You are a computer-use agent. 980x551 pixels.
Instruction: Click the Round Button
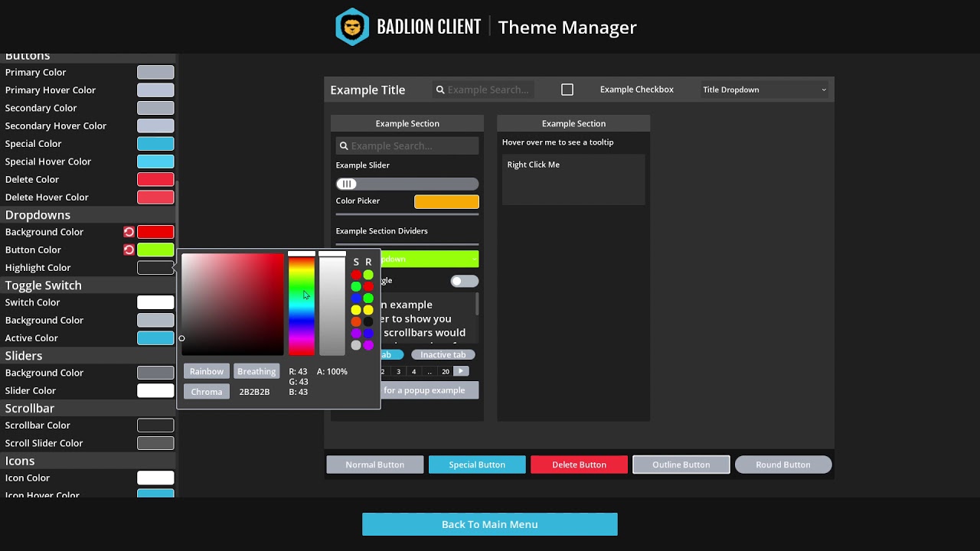pyautogui.click(x=783, y=465)
